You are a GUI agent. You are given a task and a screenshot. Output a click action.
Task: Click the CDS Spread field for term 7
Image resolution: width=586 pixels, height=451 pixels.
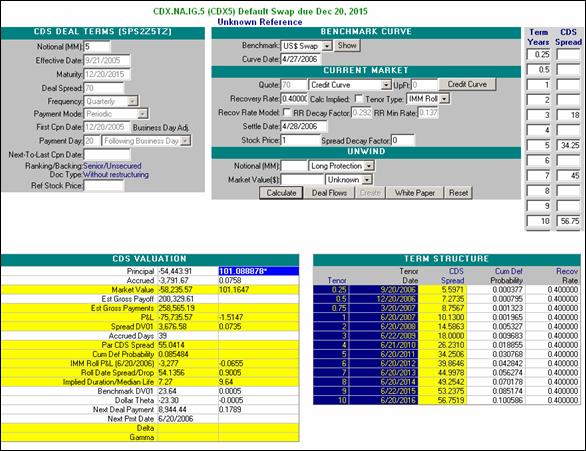point(568,176)
